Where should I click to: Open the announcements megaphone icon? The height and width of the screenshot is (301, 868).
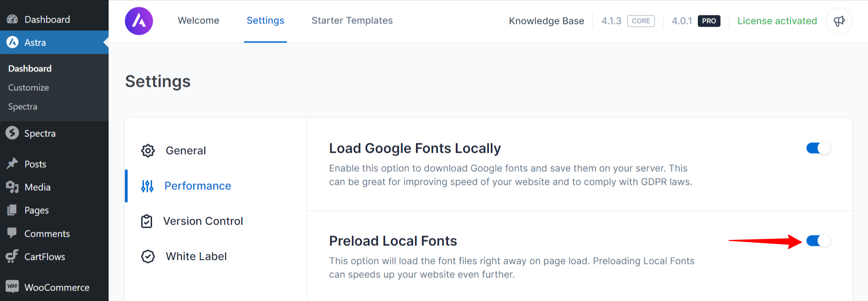point(839,21)
